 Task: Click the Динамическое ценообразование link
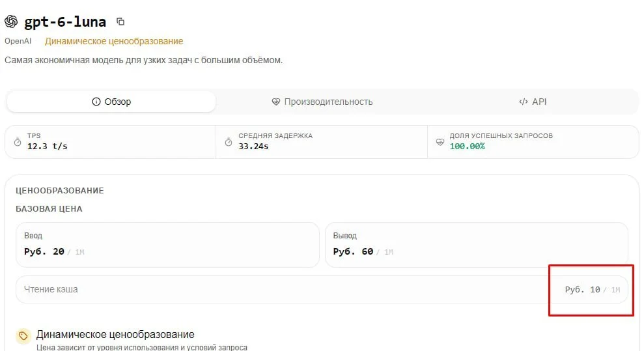(114, 41)
